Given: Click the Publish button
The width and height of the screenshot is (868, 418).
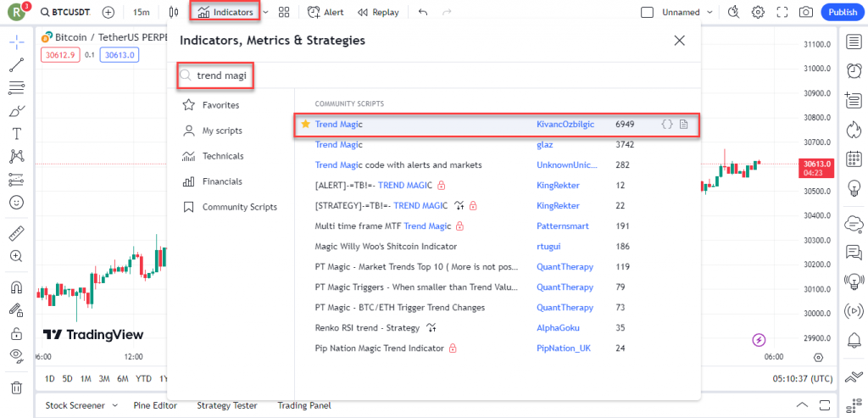Looking at the screenshot, I should 843,12.
